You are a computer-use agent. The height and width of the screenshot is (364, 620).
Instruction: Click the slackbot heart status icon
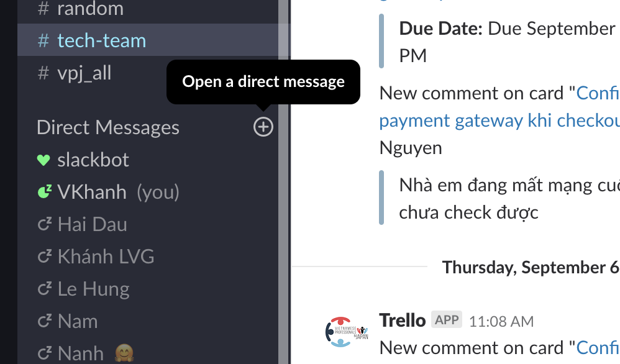[x=43, y=160]
